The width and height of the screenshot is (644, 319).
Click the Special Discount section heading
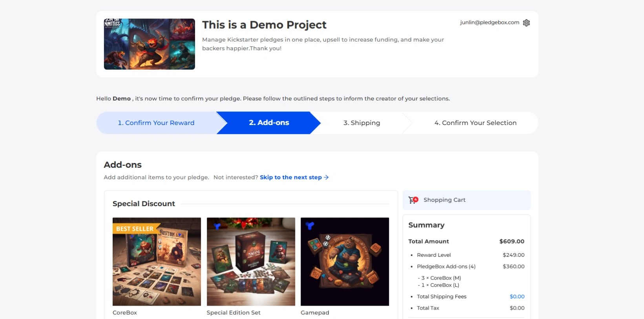(x=144, y=204)
